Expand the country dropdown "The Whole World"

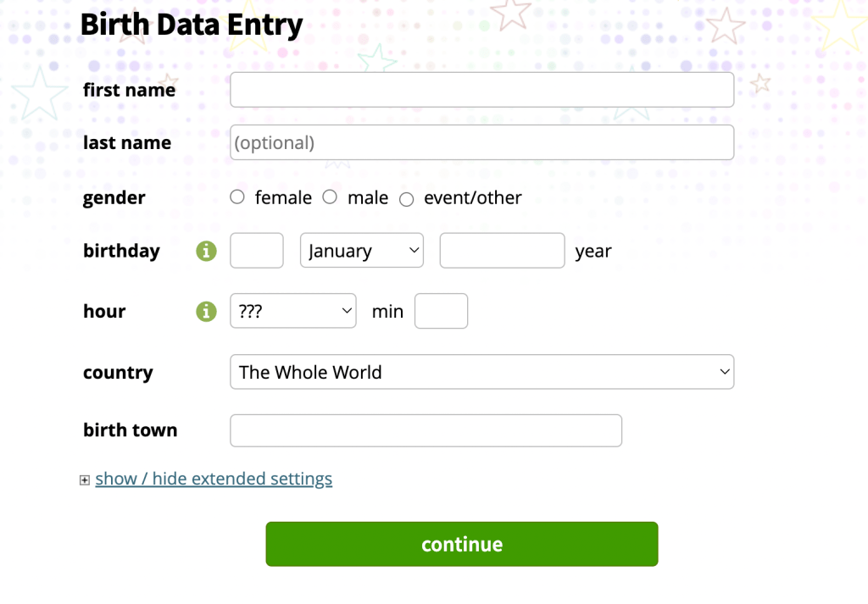coord(481,372)
